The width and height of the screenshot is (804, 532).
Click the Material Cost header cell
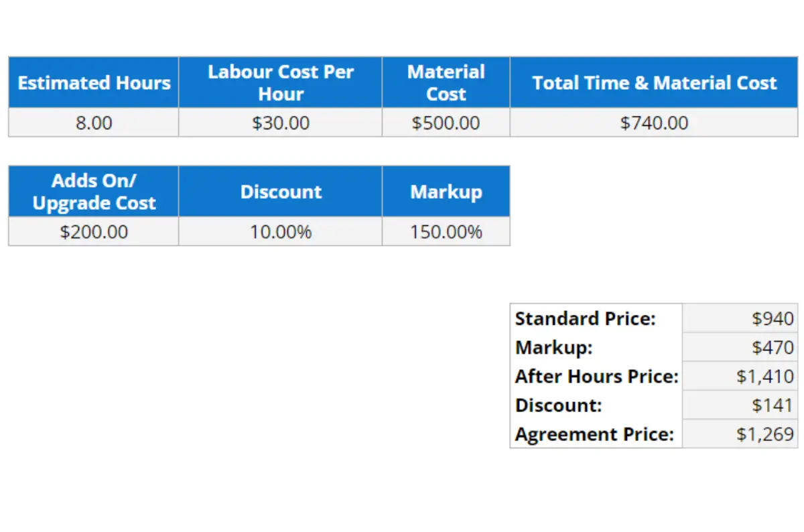pos(446,82)
